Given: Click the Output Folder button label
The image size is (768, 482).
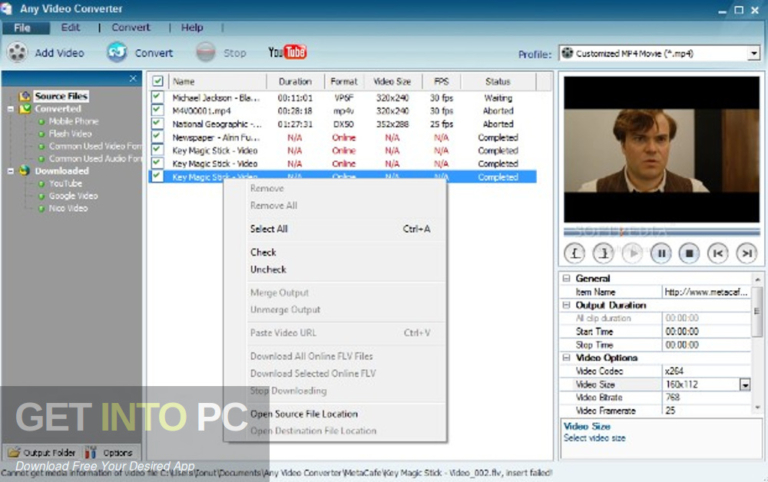Looking at the screenshot, I should [x=49, y=453].
